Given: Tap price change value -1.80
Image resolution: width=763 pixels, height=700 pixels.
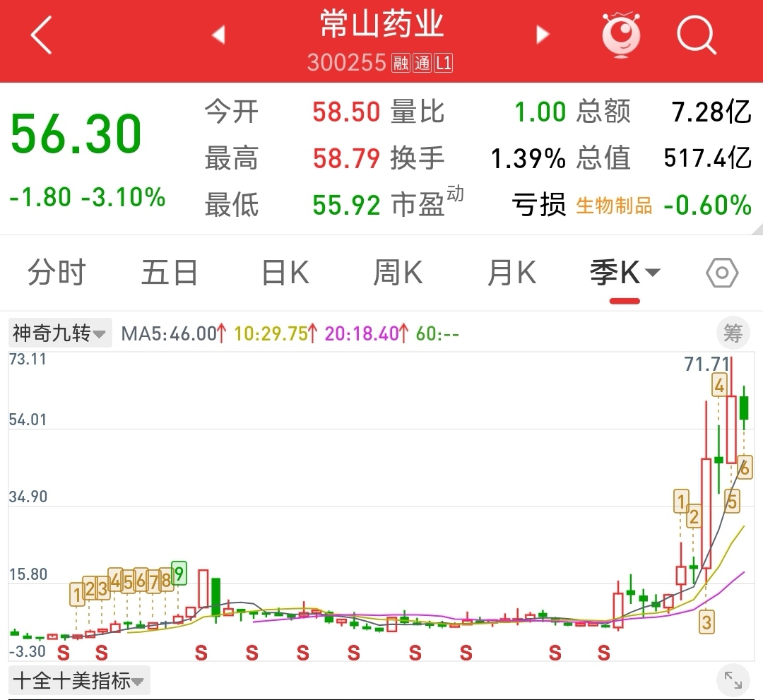Looking at the screenshot, I should [40, 198].
